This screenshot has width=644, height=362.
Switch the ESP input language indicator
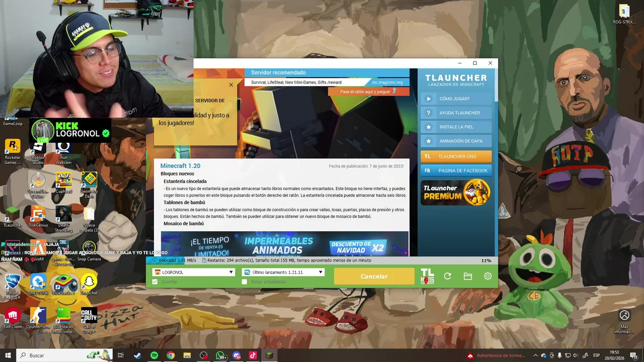click(x=597, y=355)
